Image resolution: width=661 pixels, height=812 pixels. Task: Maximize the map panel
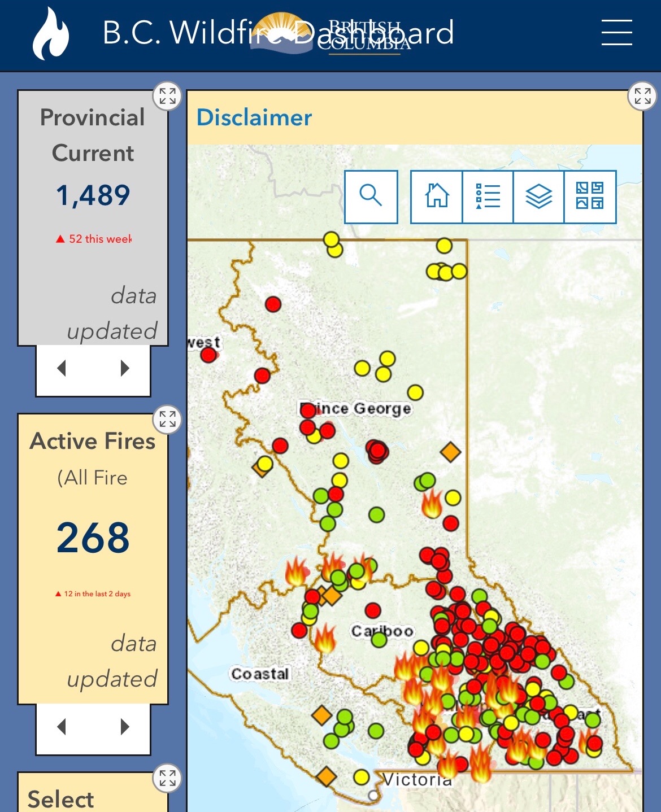pos(642,97)
